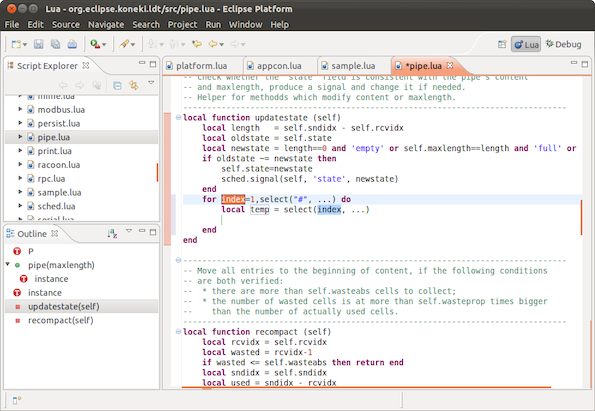Select sample.lua in Script Explorer tree
Image resolution: width=595 pixels, height=411 pixels.
59,192
